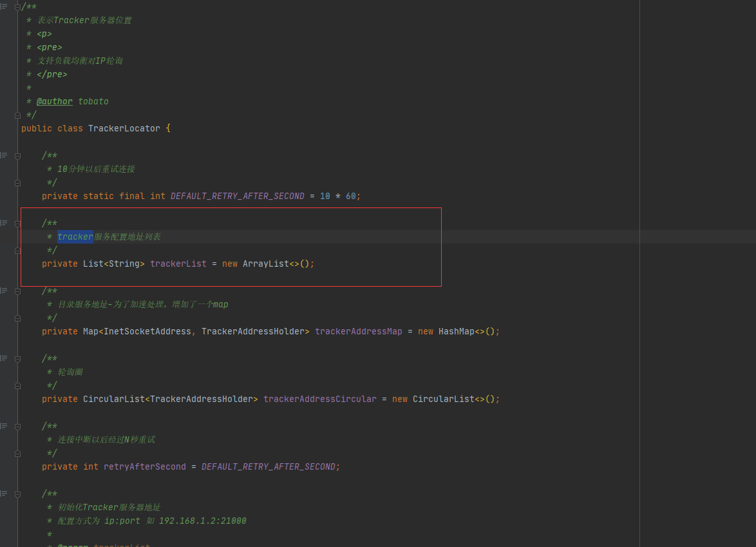Click the gutter icon next to the trackerList comment
Image resolution: width=756 pixels, height=547 pixels.
pos(4,222)
